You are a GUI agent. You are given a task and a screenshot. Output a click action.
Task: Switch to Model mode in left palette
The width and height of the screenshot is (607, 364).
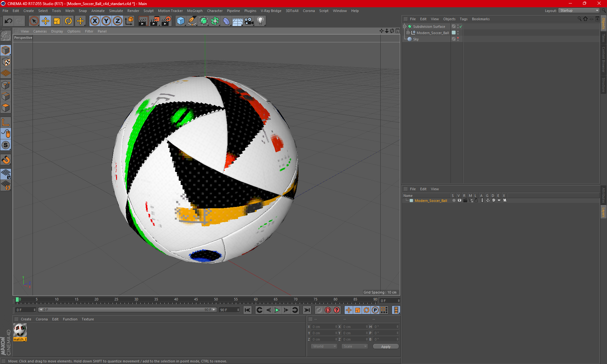click(x=6, y=51)
